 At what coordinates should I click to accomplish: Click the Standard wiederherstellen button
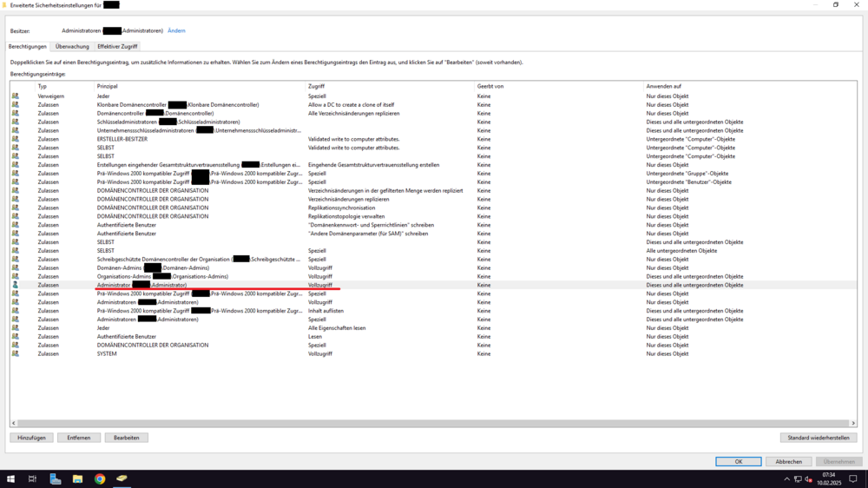click(x=818, y=438)
